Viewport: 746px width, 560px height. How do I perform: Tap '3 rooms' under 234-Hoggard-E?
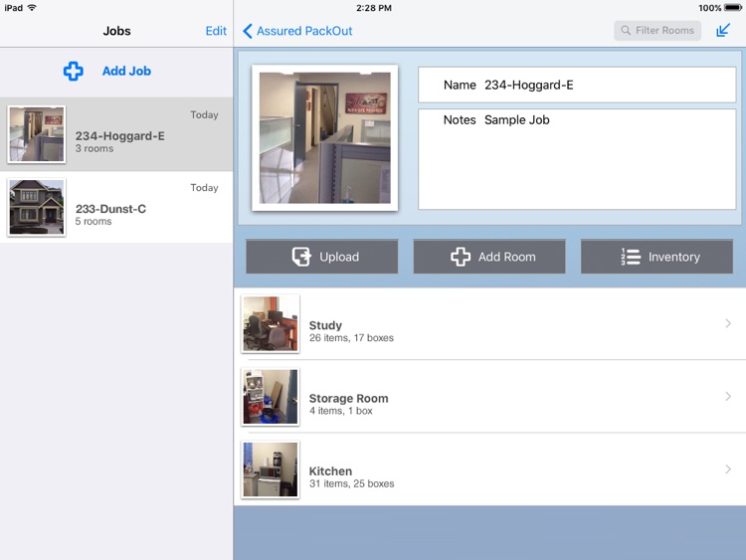point(94,148)
